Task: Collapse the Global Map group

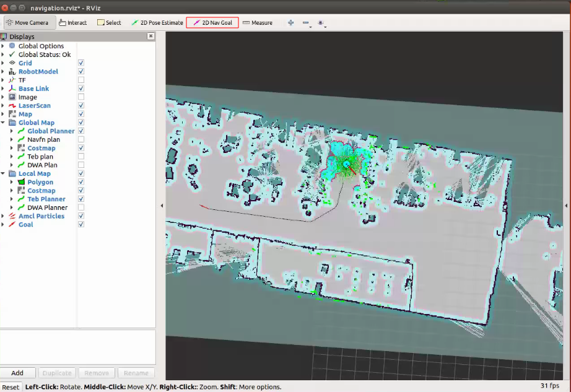Action: 3,122
